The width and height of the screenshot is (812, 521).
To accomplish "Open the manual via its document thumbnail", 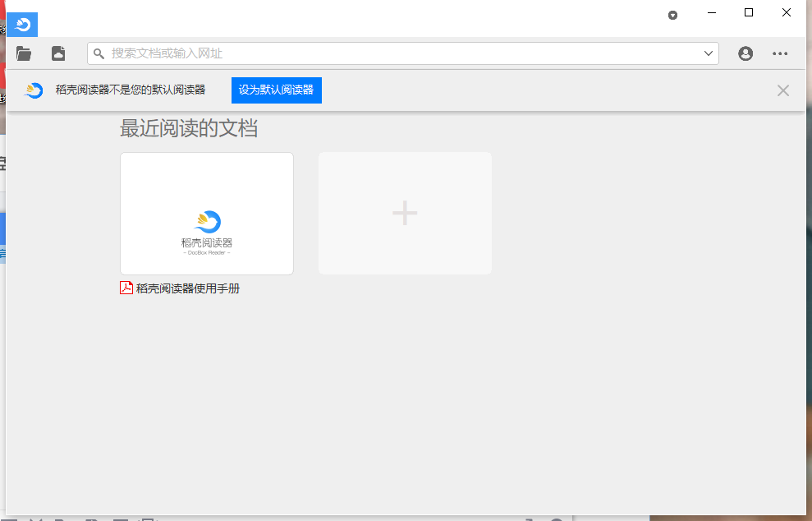I will coord(206,212).
